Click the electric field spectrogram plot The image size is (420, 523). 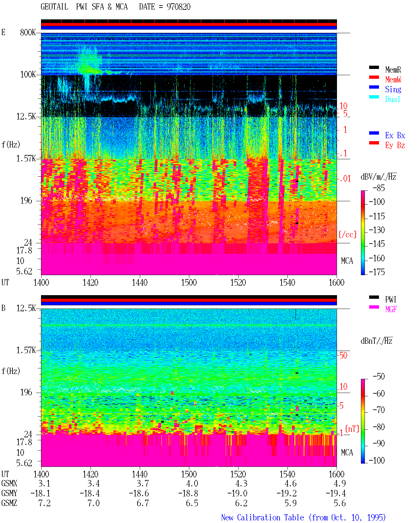(189, 154)
